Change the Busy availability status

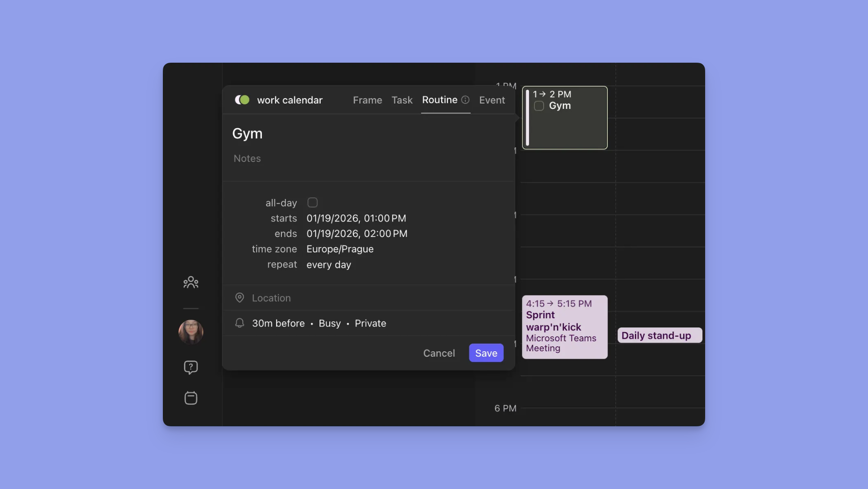click(x=329, y=323)
